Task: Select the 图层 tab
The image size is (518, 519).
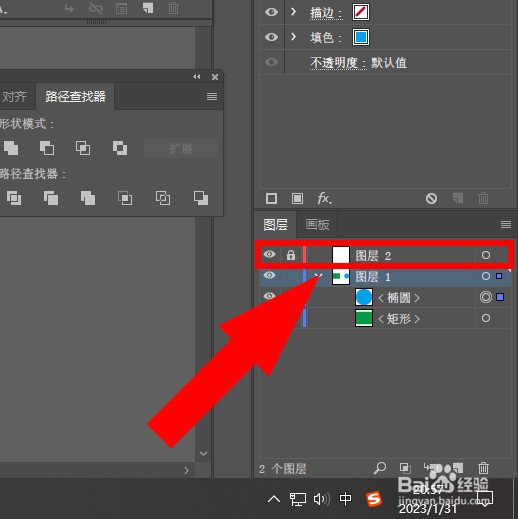Action: [275, 225]
